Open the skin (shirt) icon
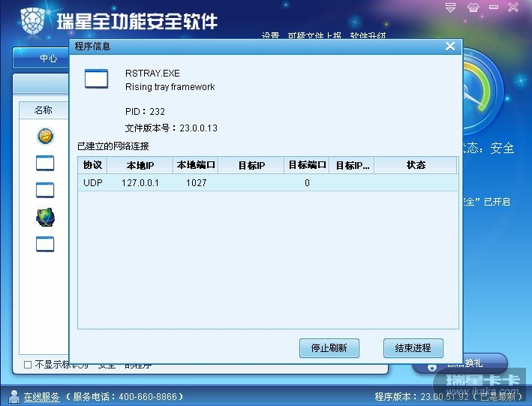532x406 pixels. tap(473, 7)
